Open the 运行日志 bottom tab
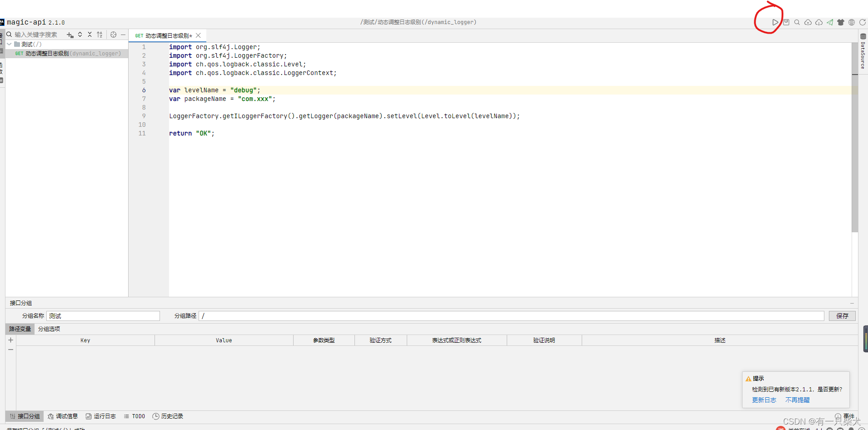The width and height of the screenshot is (868, 430). tap(101, 416)
